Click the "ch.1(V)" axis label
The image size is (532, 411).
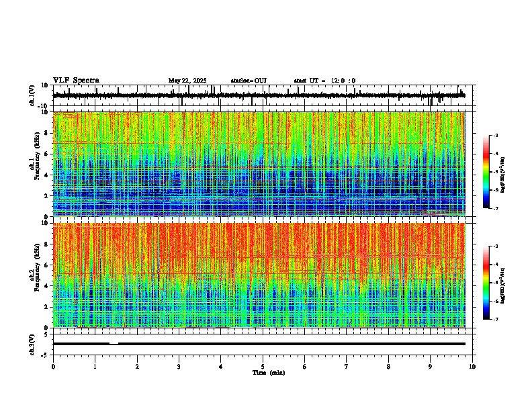click(32, 95)
